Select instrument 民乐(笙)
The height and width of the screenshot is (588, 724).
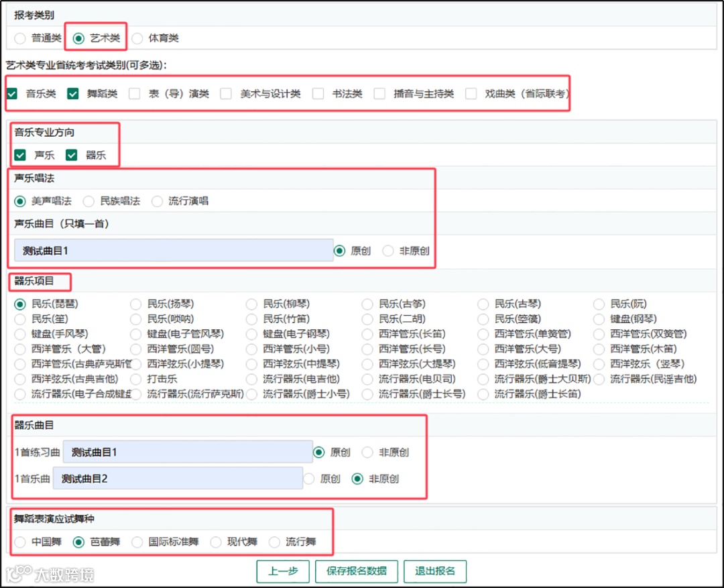pos(20,319)
